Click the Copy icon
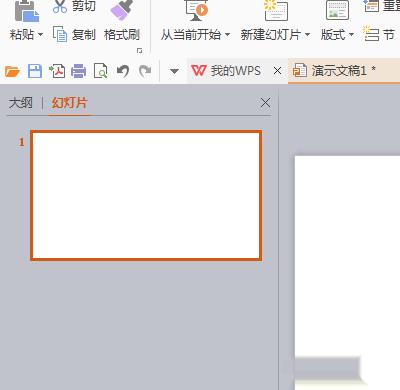Viewport: 400px width, 390px height. pos(60,34)
